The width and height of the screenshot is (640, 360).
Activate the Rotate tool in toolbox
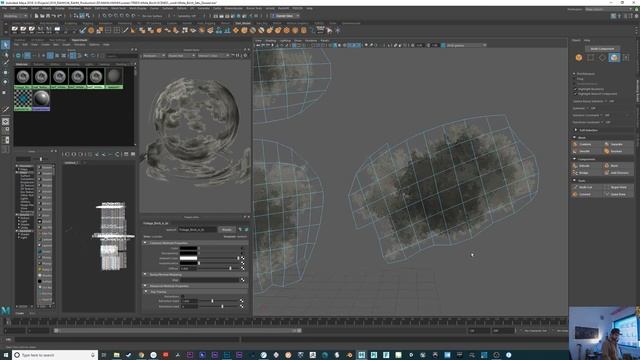pos(5,82)
